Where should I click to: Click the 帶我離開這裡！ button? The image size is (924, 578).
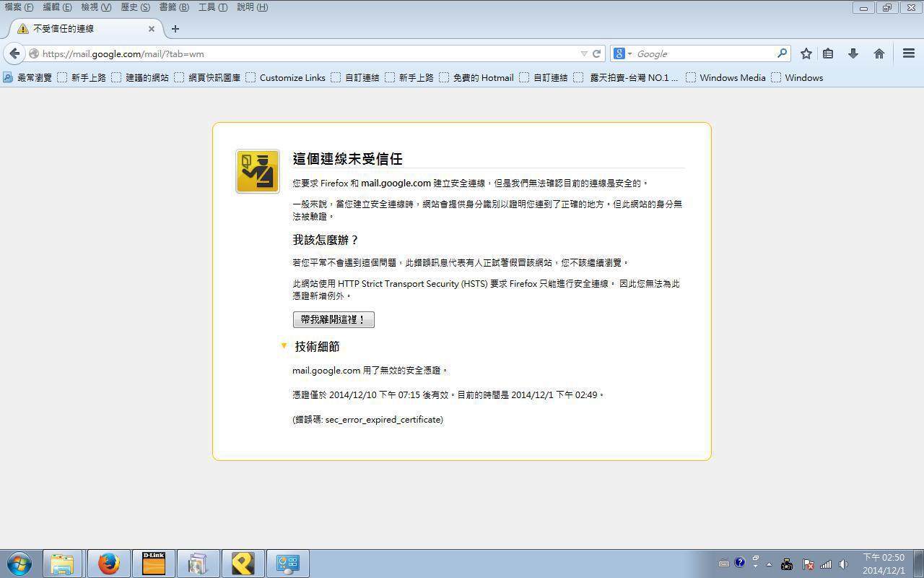click(334, 319)
